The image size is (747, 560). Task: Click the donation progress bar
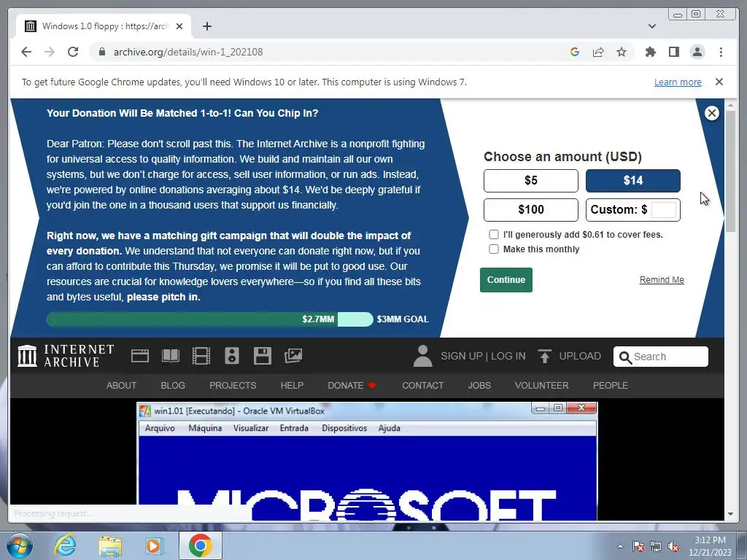pyautogui.click(x=209, y=319)
